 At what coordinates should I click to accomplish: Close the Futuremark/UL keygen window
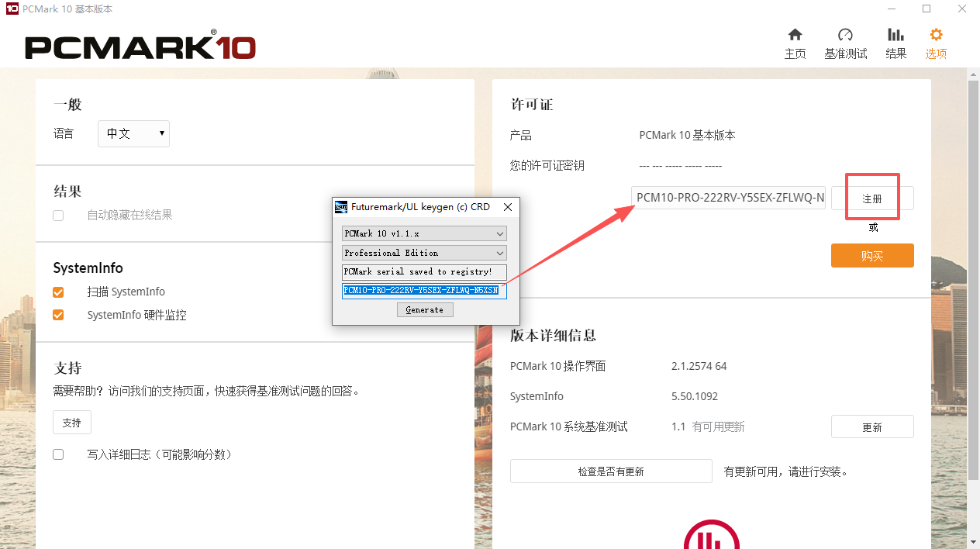click(x=508, y=207)
